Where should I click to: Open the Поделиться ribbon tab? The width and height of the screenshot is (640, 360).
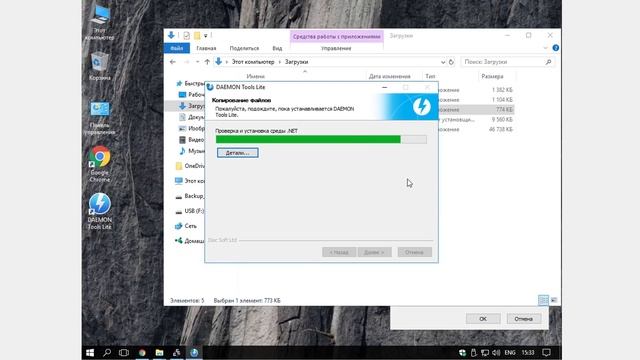point(244,48)
